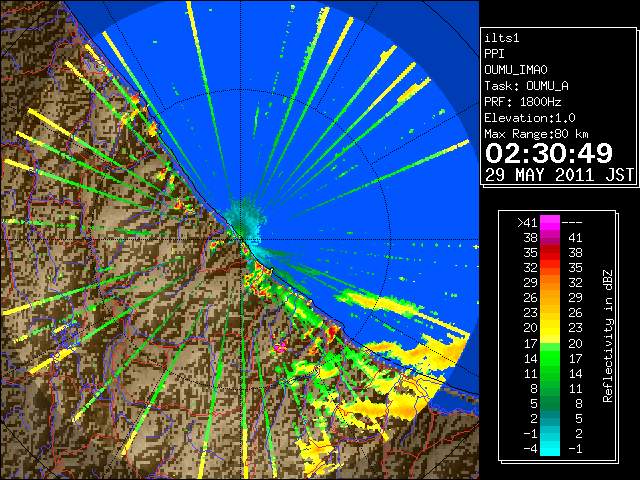Click the '>41' legend value
Viewport: 640px width, 480px height.
click(x=527, y=223)
